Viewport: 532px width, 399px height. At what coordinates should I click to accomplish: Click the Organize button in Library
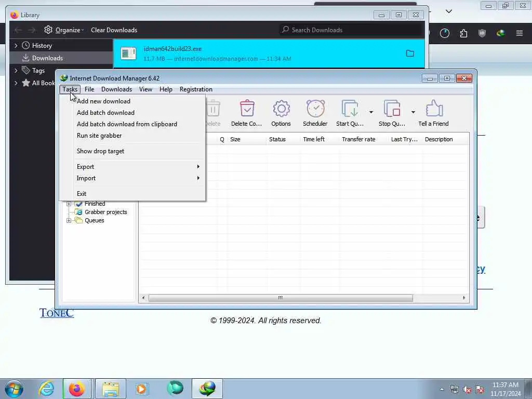[64, 30]
